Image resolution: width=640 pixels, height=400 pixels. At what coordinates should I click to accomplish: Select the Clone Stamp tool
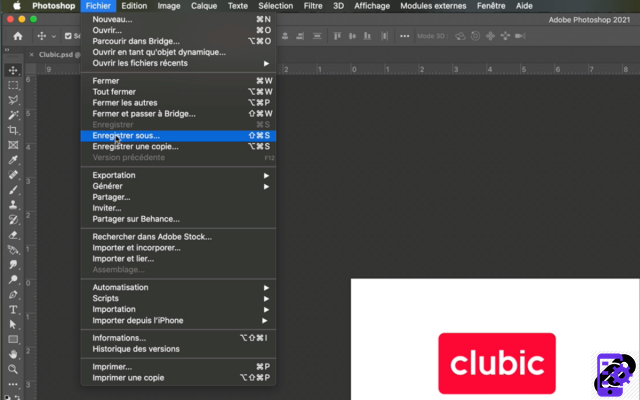click(13, 204)
